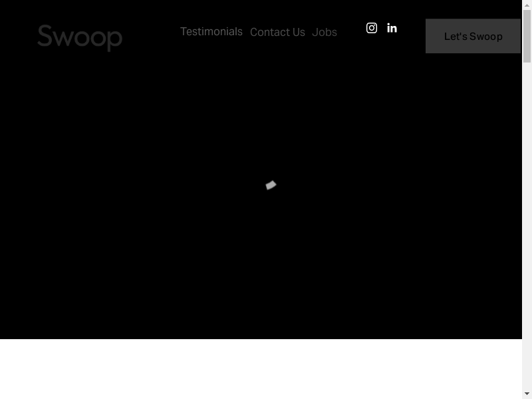Click the loading spinner in hero center

(x=271, y=185)
